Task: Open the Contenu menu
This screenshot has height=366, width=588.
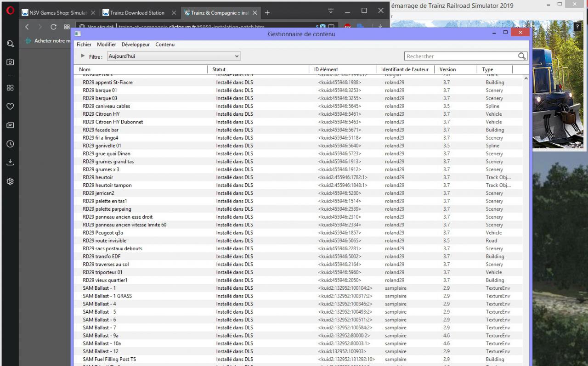Action: click(165, 45)
